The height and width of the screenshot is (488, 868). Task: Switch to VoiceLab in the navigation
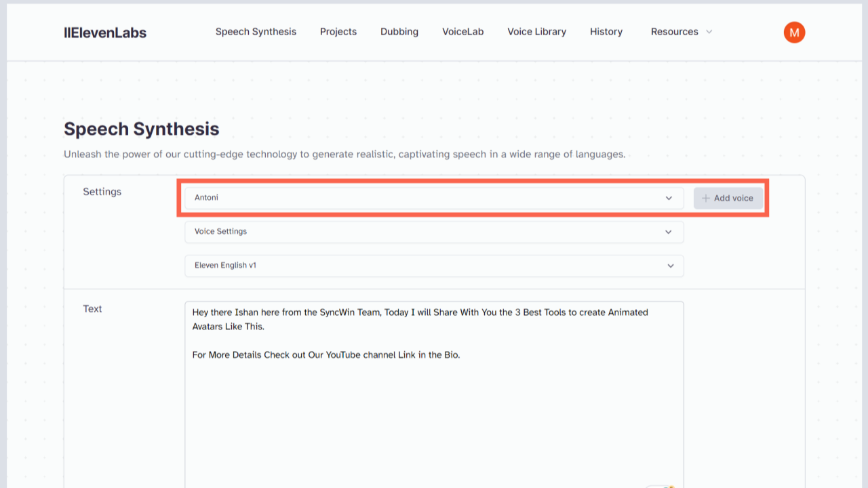463,32
